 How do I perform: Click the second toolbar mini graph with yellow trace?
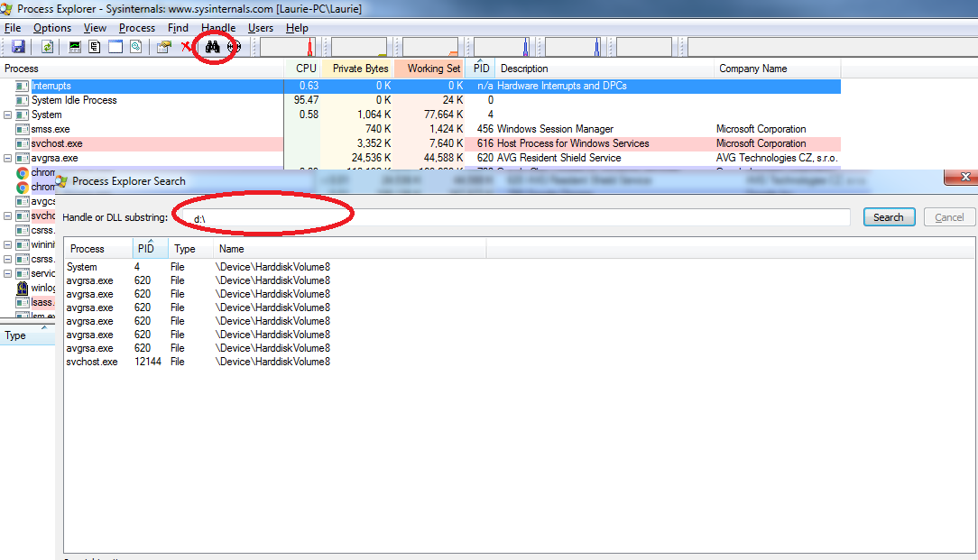359,47
